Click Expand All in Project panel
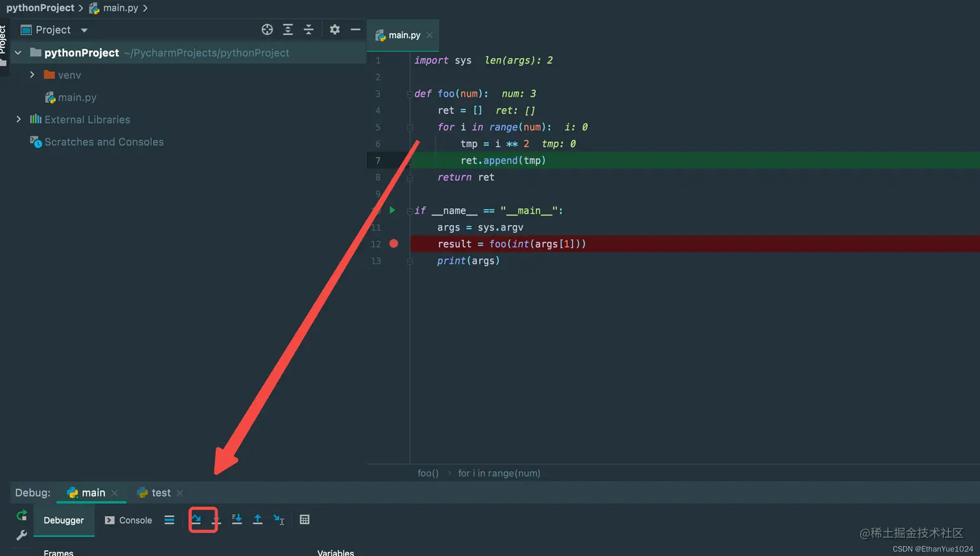This screenshot has height=556, width=980. [x=288, y=29]
